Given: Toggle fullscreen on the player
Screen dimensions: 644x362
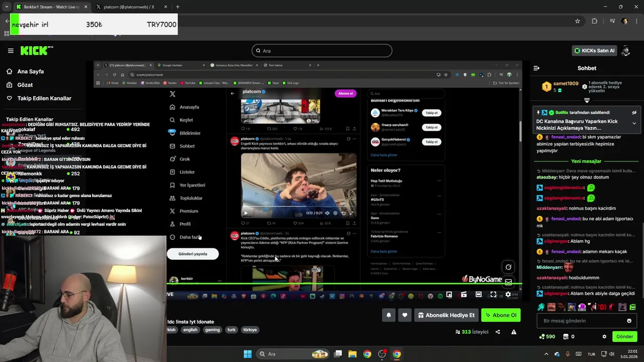Looking at the screenshot, I should (x=493, y=295).
